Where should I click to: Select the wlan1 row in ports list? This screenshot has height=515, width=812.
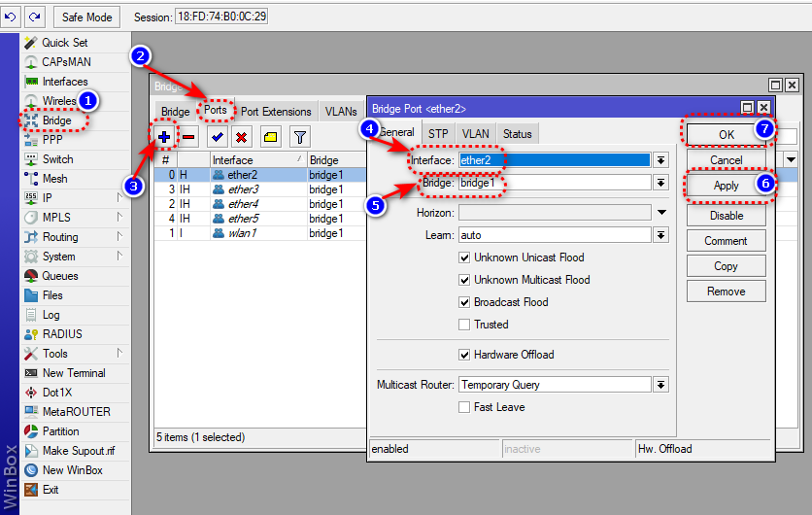pyautogui.click(x=243, y=233)
